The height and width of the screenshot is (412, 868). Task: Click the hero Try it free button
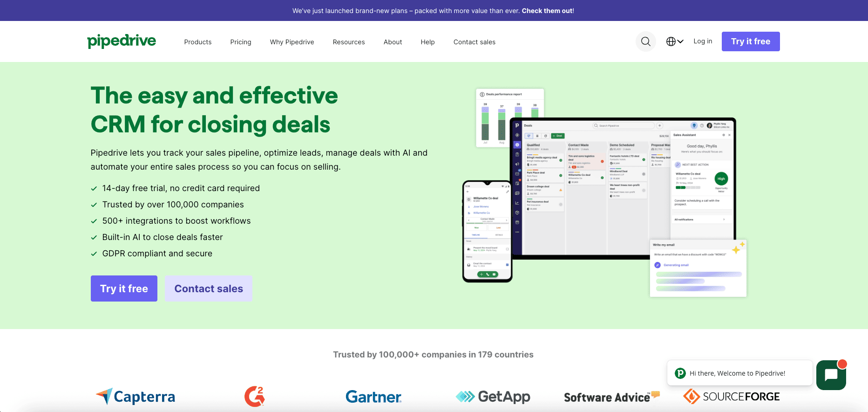tap(124, 288)
